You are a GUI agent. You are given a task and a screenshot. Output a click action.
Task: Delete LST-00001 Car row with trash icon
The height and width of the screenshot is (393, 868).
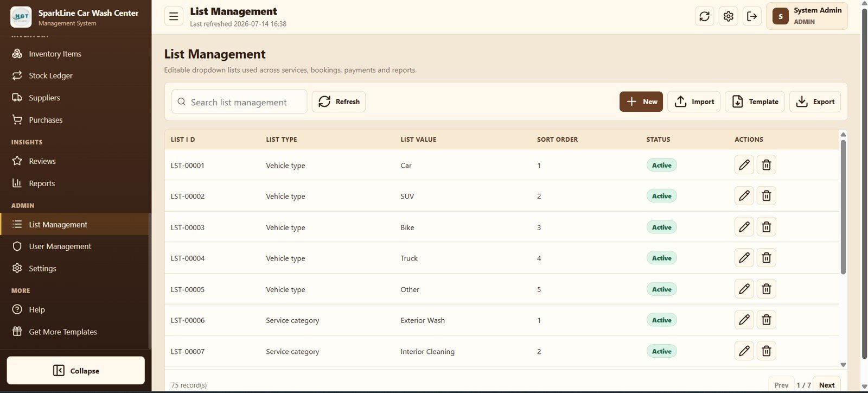pyautogui.click(x=766, y=164)
